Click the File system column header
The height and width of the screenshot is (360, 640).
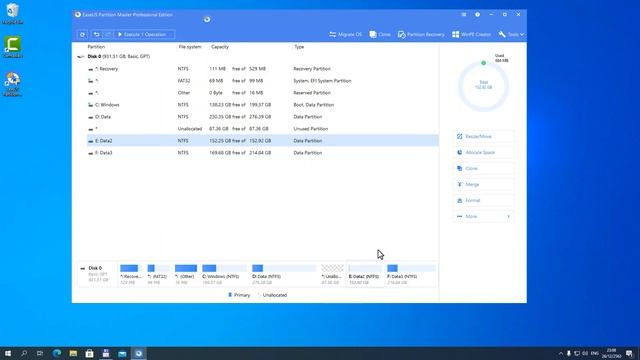(x=190, y=47)
